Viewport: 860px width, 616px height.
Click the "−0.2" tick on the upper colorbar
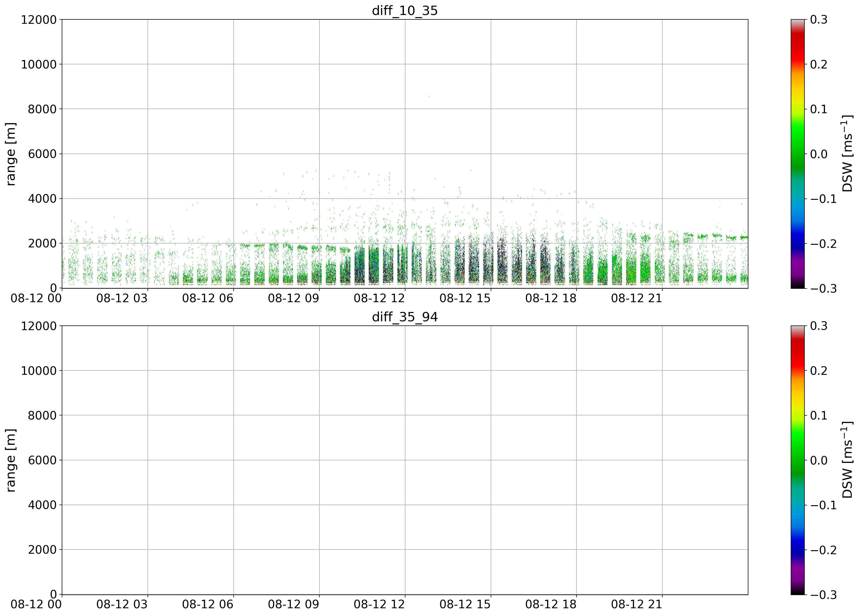pos(824,244)
